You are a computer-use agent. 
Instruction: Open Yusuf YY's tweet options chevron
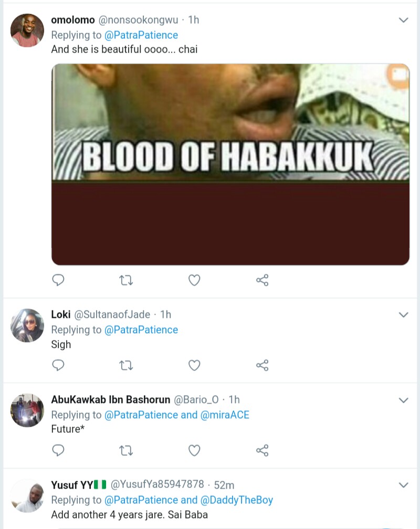click(x=403, y=485)
